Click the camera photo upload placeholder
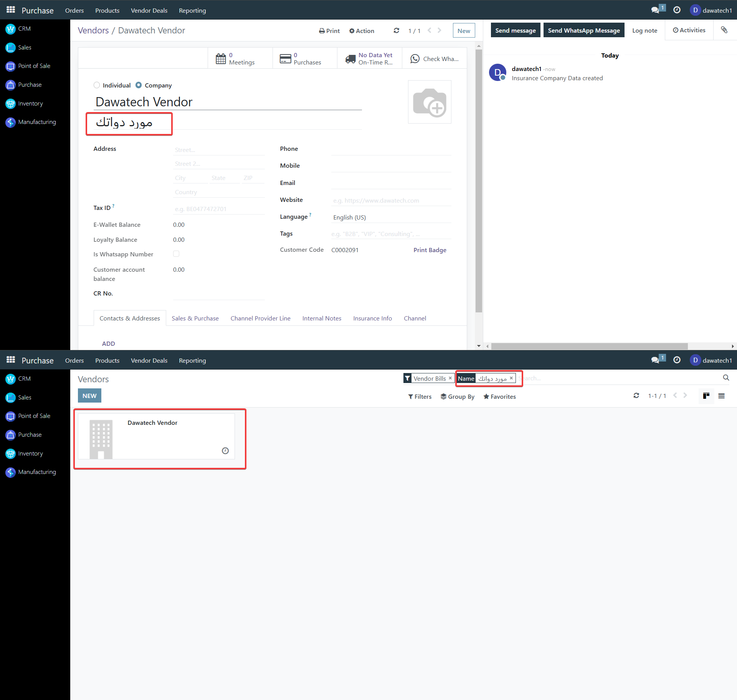737x700 pixels. 429,102
